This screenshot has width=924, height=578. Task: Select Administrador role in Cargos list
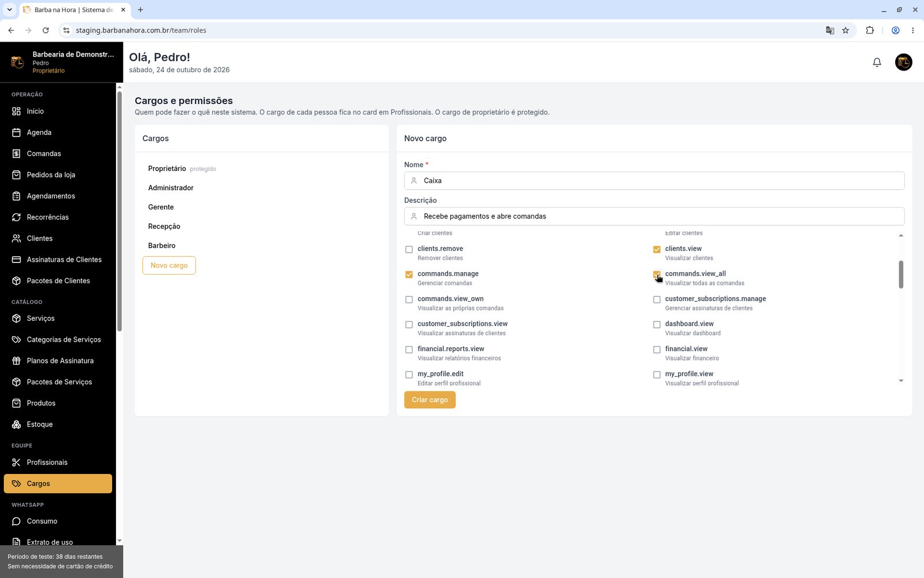coord(171,188)
